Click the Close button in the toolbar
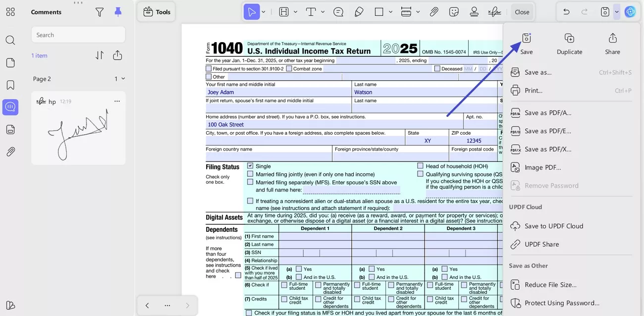The height and width of the screenshot is (316, 644). [x=522, y=11]
